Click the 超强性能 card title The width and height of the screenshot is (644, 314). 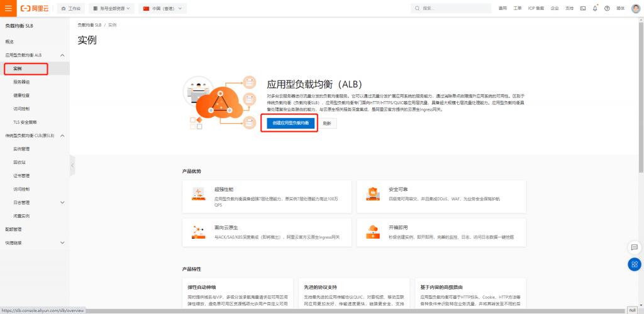coord(224,190)
